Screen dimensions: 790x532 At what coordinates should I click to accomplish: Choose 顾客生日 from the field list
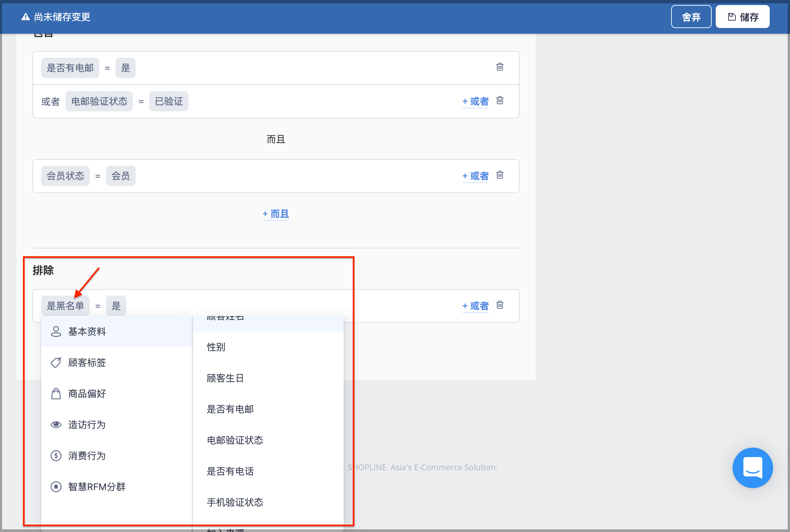click(268, 378)
